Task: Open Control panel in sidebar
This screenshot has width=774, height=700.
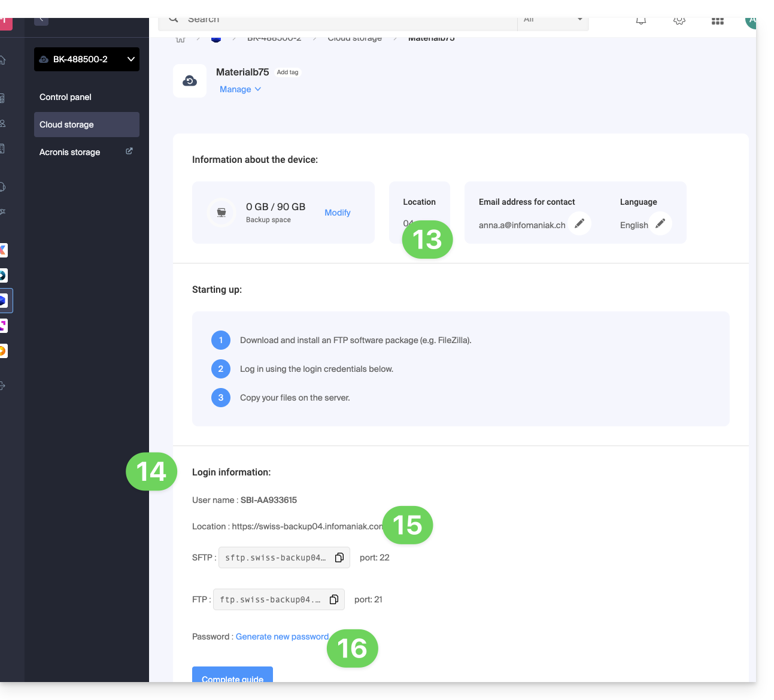Action: [x=66, y=97]
